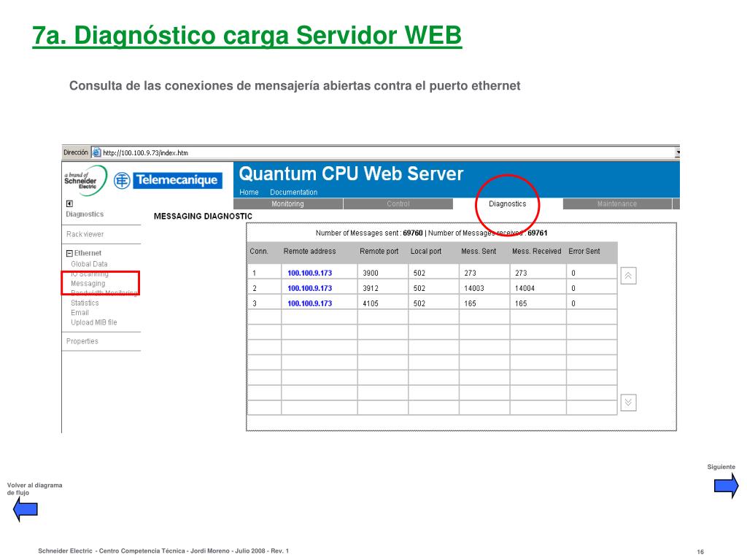Click the table scroll-up double chevron button

click(628, 276)
